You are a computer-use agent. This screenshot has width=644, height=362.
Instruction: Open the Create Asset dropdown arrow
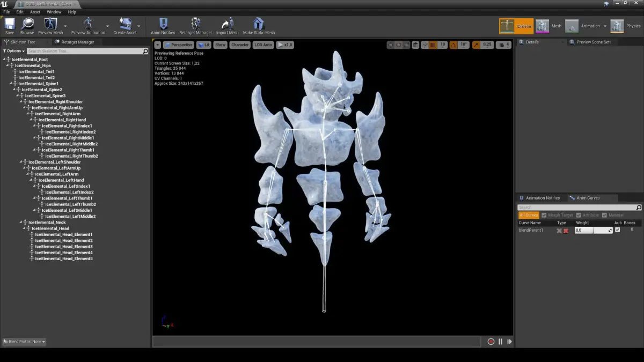(x=138, y=25)
